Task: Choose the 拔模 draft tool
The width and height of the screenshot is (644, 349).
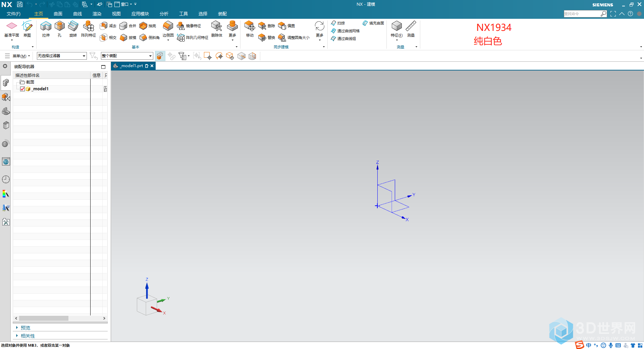Action: [x=128, y=38]
